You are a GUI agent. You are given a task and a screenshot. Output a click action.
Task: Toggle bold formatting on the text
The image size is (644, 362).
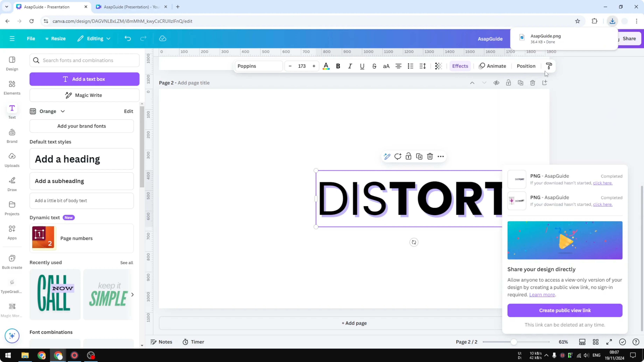338,66
